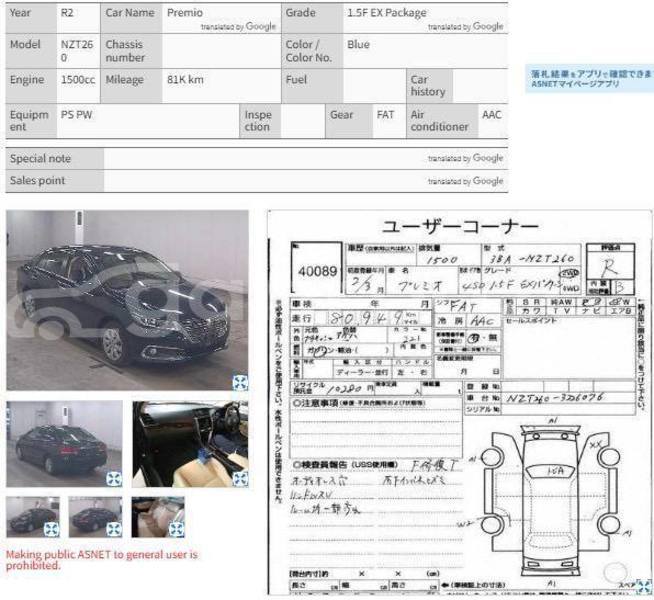This screenshot has width=654, height=600.
Task: Expand the interior dashboard photo icon
Action: pyautogui.click(x=241, y=479)
